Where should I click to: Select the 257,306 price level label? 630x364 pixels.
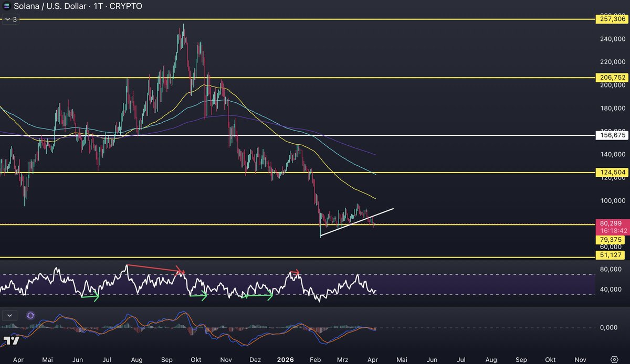612,19
